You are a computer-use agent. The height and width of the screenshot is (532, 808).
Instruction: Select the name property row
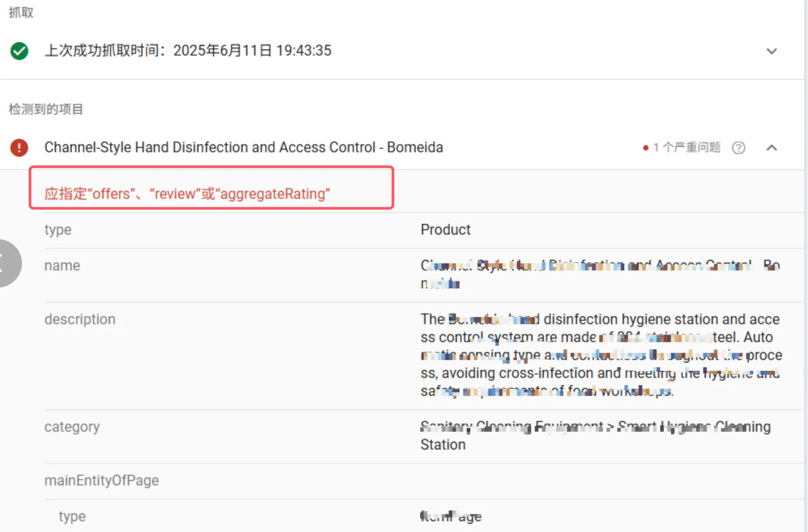pyautogui.click(x=62, y=266)
